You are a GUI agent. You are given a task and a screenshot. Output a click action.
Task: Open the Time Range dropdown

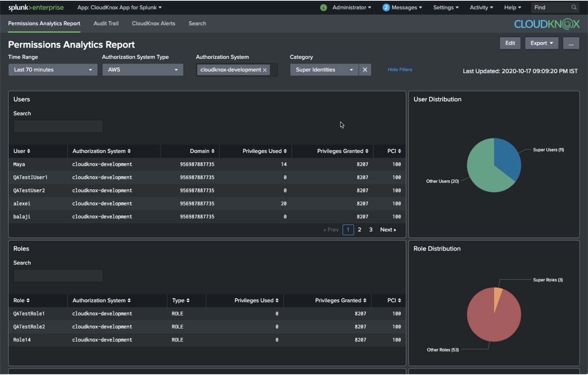(x=53, y=70)
